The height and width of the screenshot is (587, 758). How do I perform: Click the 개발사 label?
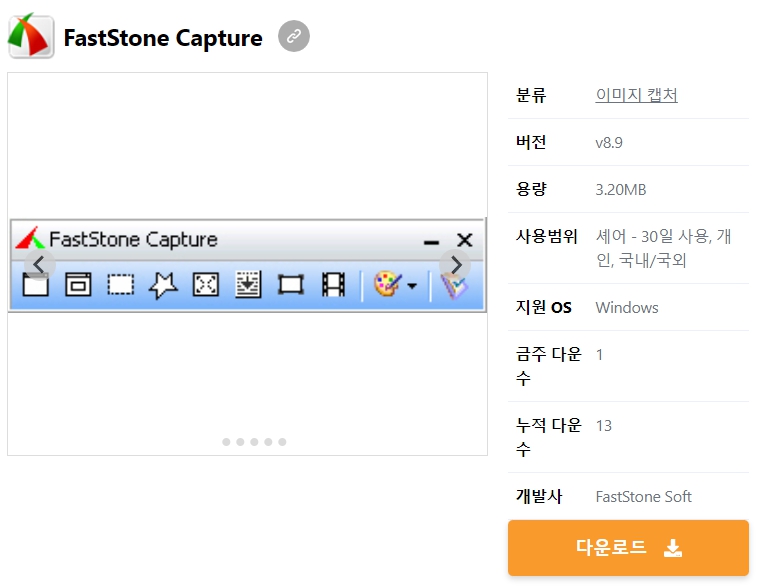(539, 497)
